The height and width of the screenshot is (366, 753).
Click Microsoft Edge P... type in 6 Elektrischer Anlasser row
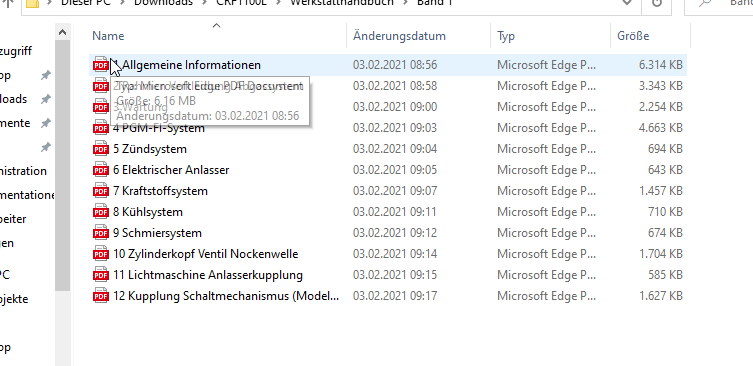547,170
